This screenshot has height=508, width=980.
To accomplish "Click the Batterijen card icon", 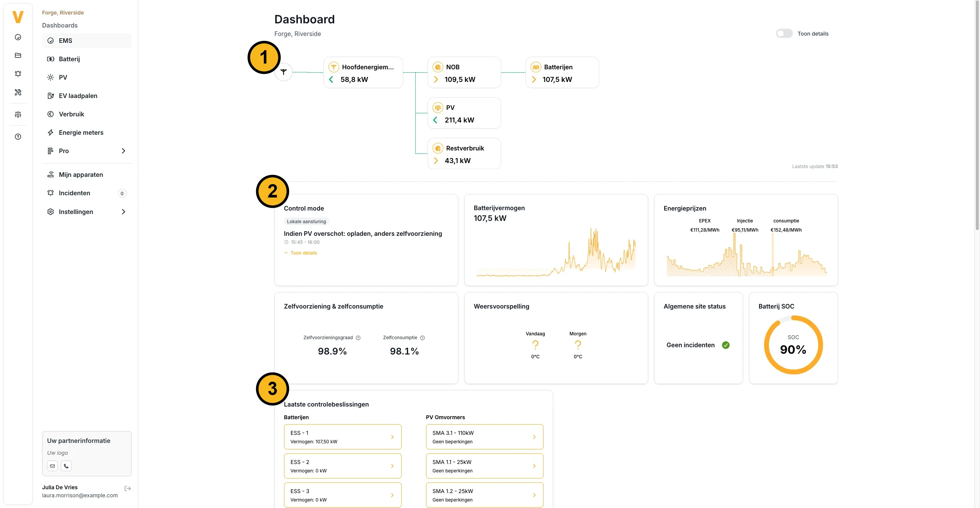I will pos(536,67).
